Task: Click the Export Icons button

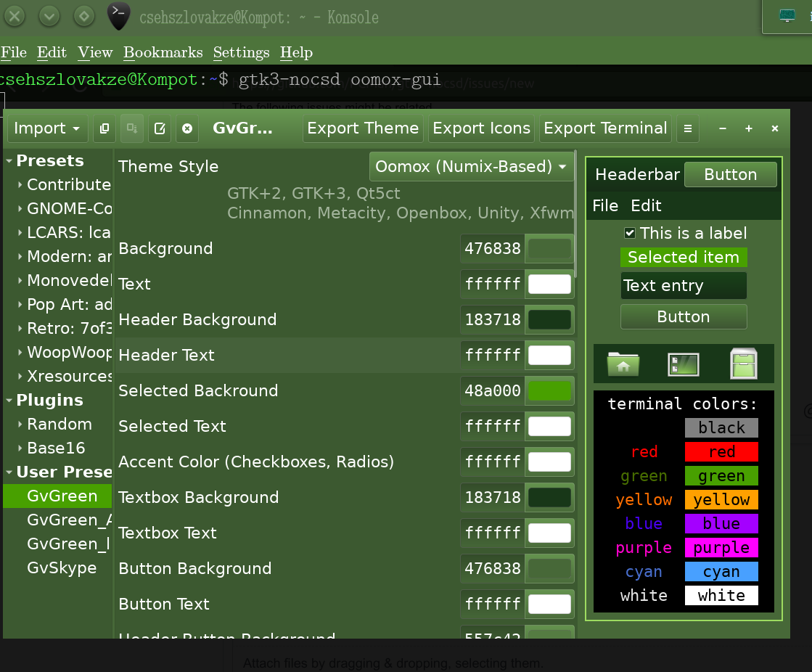Action: (482, 128)
